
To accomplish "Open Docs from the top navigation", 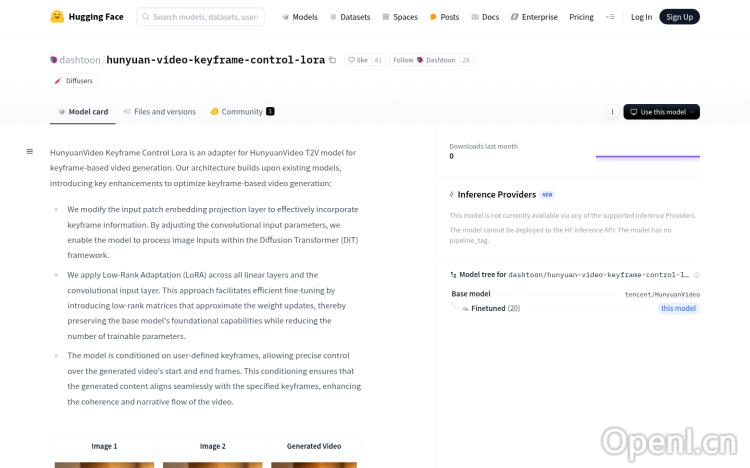I will click(485, 17).
